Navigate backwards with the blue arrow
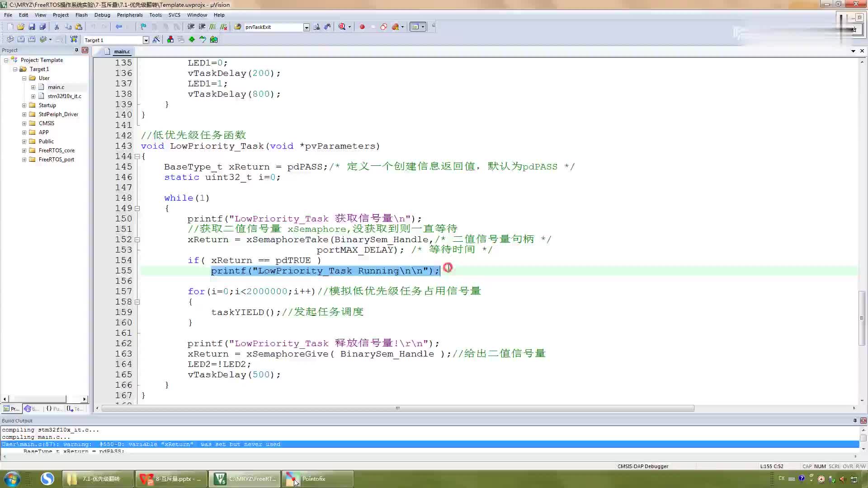The image size is (868, 488). [x=119, y=27]
